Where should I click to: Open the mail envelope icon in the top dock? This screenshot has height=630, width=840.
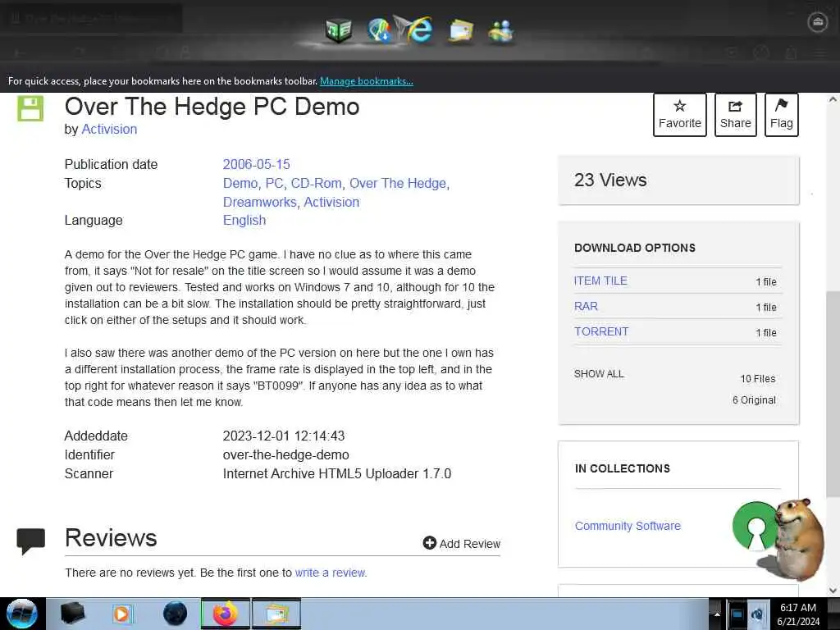pyautogui.click(x=461, y=30)
